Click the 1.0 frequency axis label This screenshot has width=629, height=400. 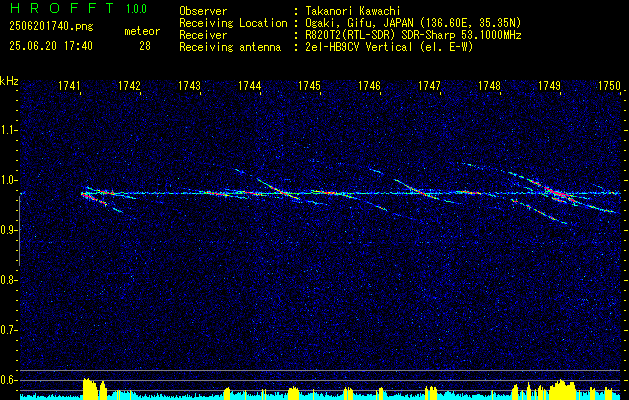point(8,180)
